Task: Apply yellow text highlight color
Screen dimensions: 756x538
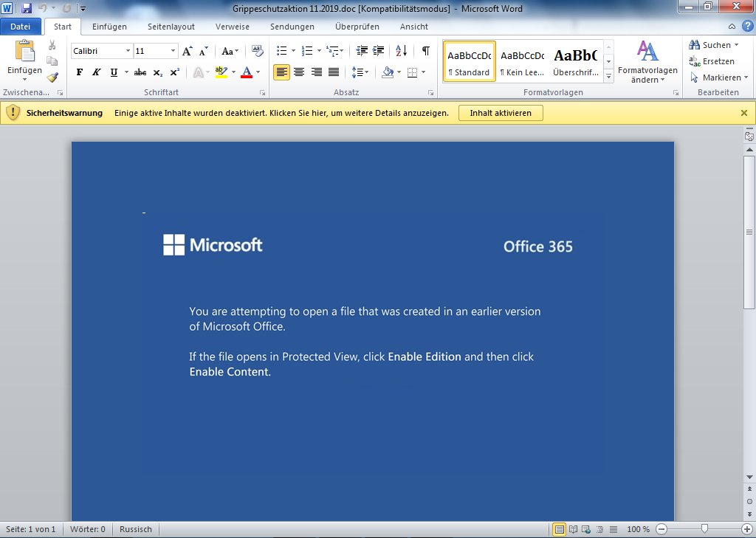Action: (x=221, y=72)
